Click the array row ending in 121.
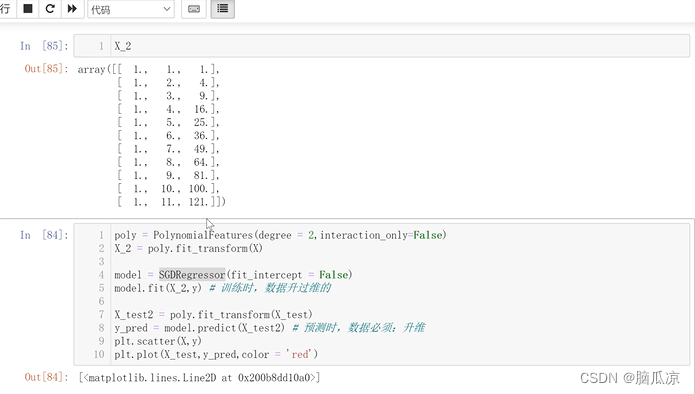The height and width of the screenshot is (394, 695). pos(172,202)
